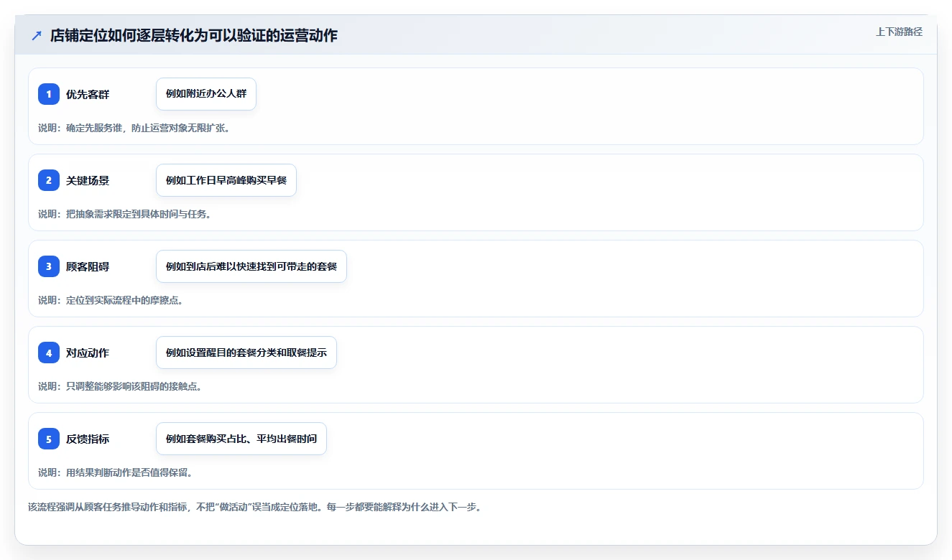Click the 例如工作日早高峰购买早餐 example chip
Image resolution: width=952 pixels, height=560 pixels.
[226, 180]
